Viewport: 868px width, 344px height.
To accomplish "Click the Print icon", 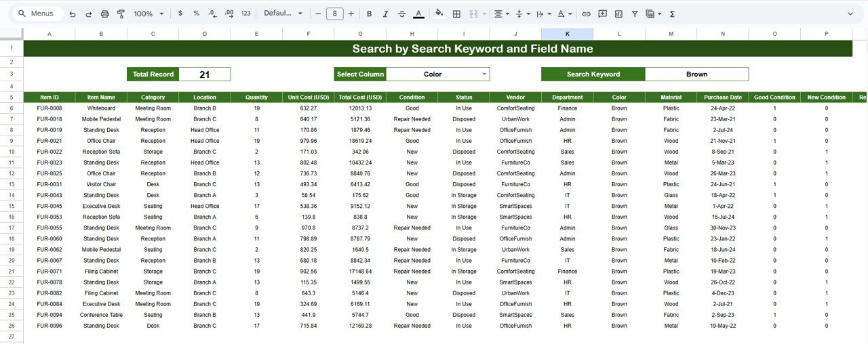I will pos(104,14).
